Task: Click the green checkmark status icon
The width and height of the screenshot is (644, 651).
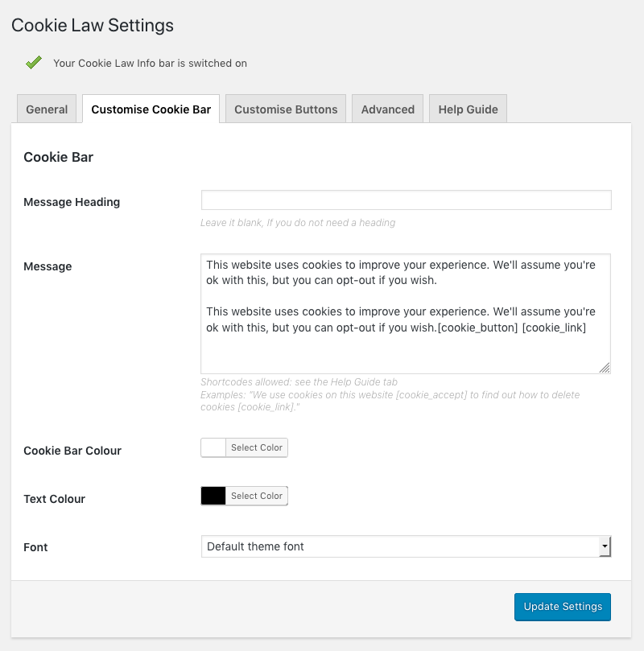Action: pos(34,62)
